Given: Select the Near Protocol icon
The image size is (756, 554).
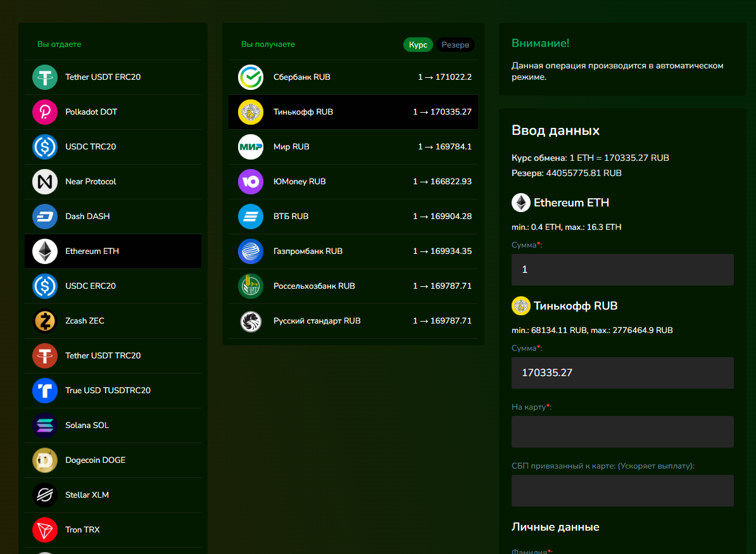Looking at the screenshot, I should click(45, 182).
